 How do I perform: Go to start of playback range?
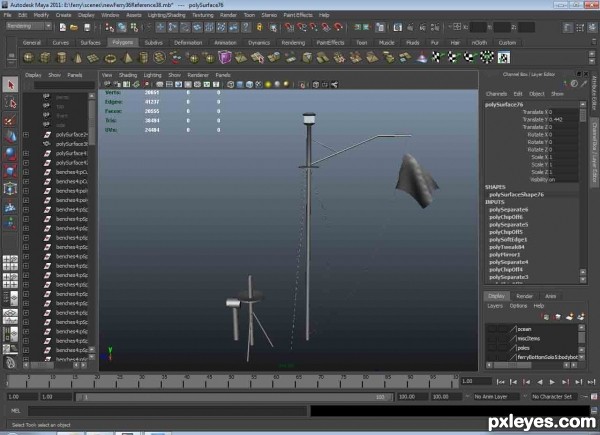pos(500,382)
